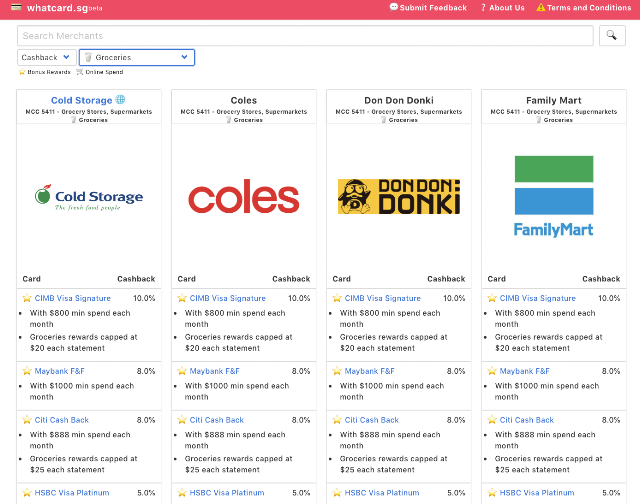Click the Bonus Rewards star legend icon
640x504 pixels.
22,72
